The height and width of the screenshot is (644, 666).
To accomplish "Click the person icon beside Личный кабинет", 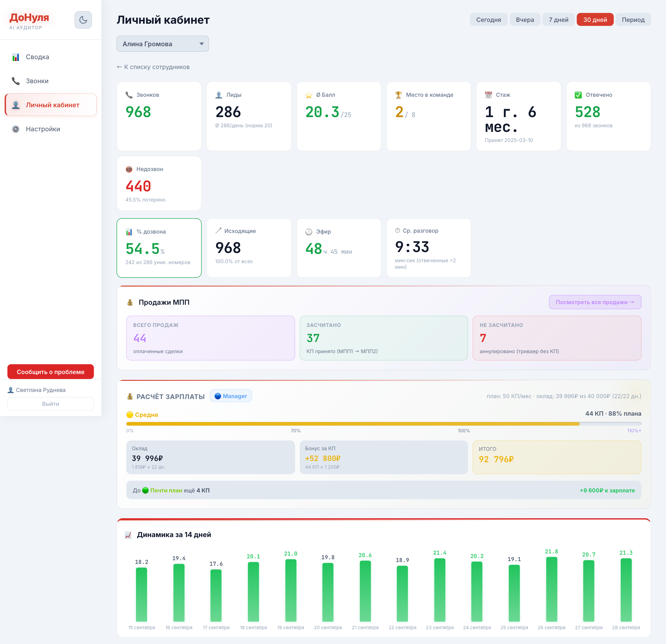I will tap(16, 105).
